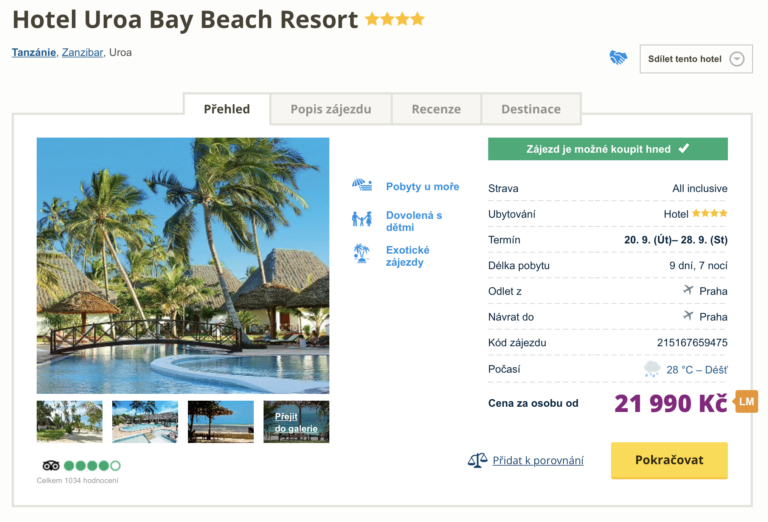Click the orange LM last-minute badge

(x=746, y=402)
